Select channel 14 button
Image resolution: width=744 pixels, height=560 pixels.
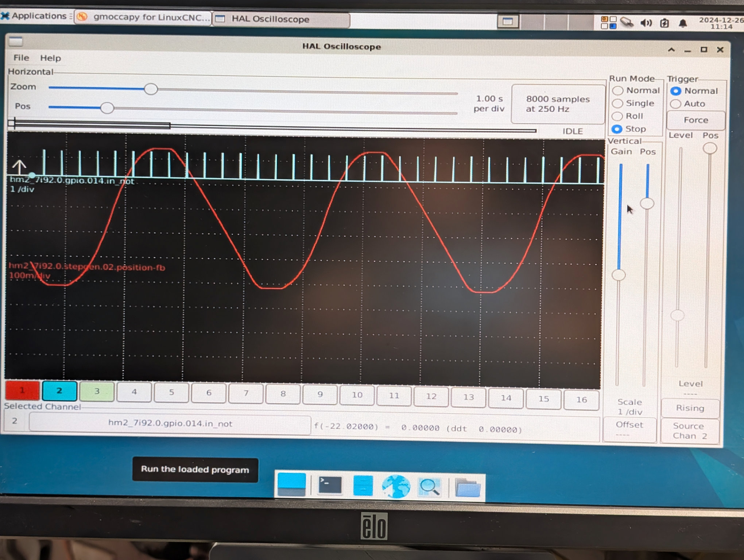pos(506,398)
